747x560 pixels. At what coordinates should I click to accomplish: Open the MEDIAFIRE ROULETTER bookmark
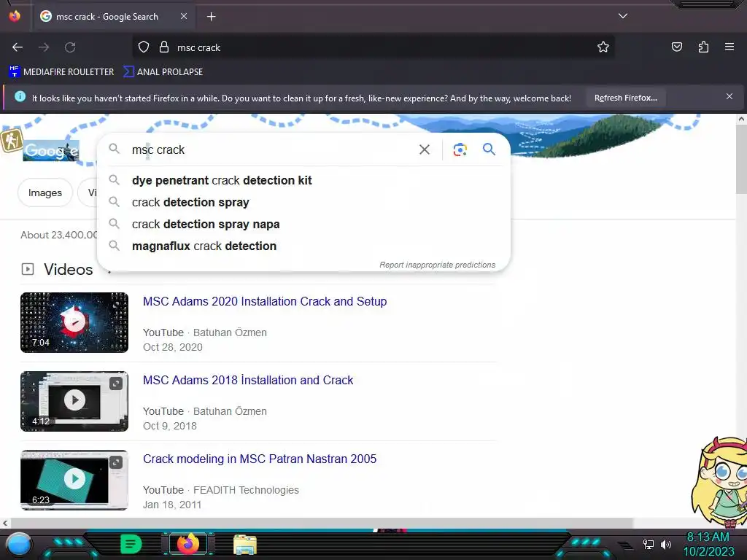tap(61, 72)
